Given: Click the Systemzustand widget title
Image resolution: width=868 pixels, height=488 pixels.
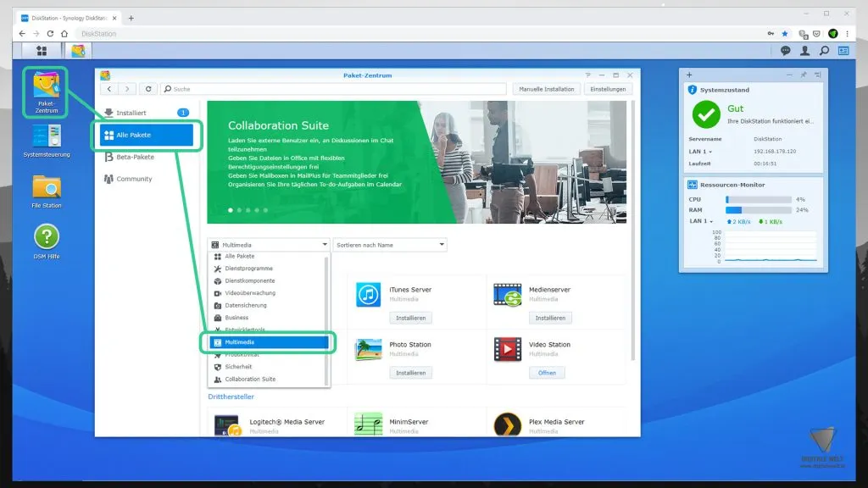Looking at the screenshot, I should pos(724,90).
